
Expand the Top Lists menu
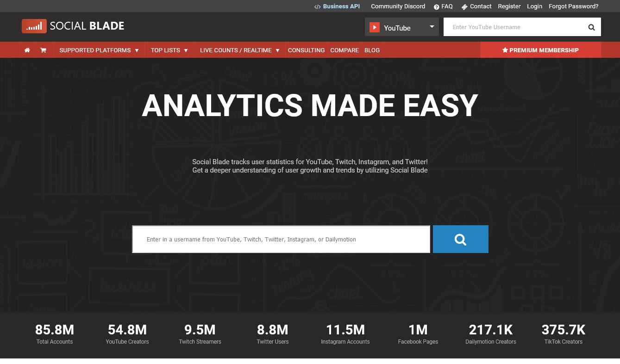[169, 50]
